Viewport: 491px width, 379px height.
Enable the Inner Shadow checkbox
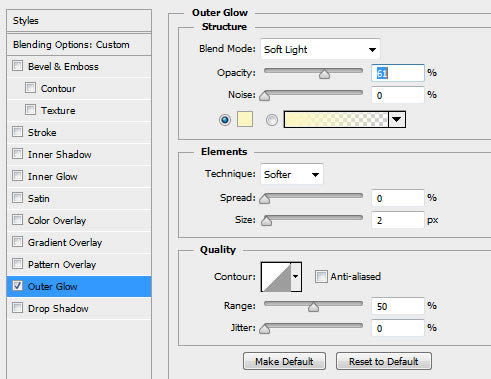click(17, 154)
